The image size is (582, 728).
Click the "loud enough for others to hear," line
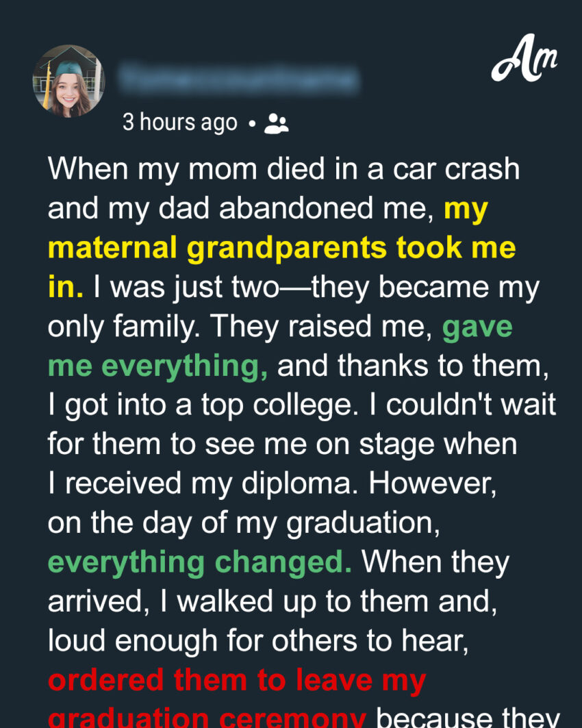[x=226, y=641]
